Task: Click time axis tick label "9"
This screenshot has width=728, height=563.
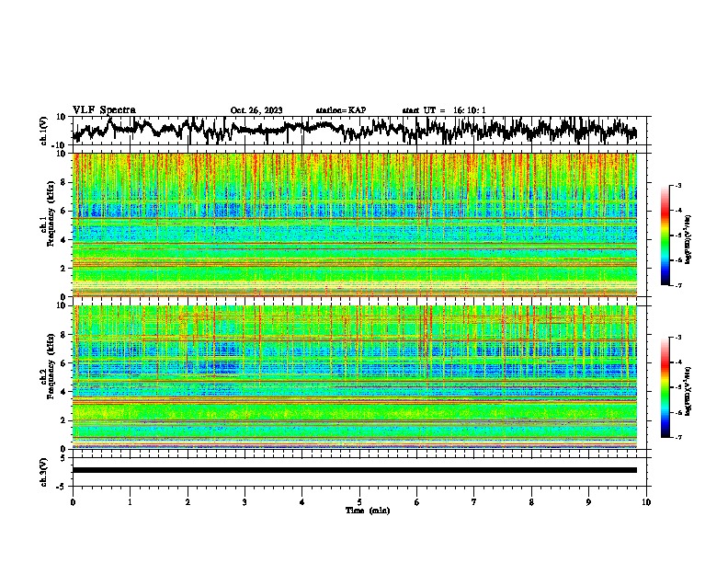Action: tap(588, 502)
